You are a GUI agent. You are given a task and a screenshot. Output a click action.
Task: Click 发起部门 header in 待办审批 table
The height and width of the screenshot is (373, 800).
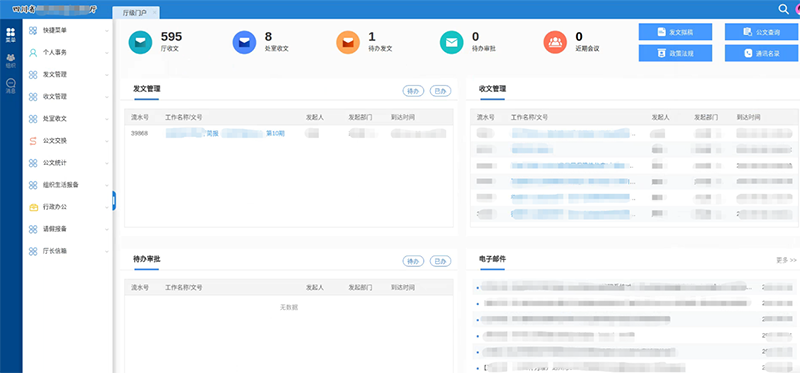[360, 288]
